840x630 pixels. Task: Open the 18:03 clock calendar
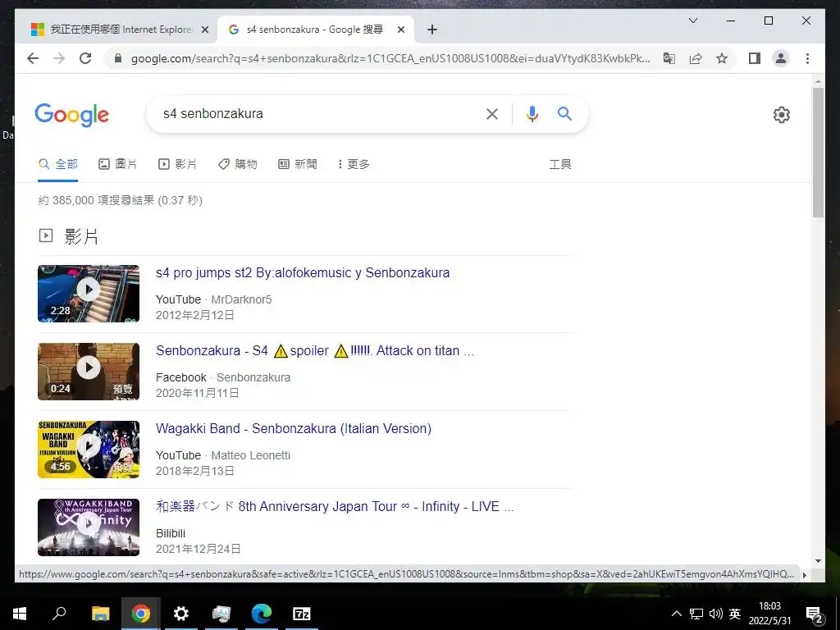769,614
